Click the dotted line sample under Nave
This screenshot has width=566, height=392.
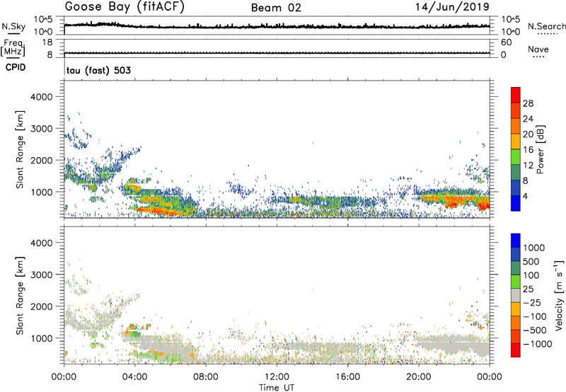point(538,57)
